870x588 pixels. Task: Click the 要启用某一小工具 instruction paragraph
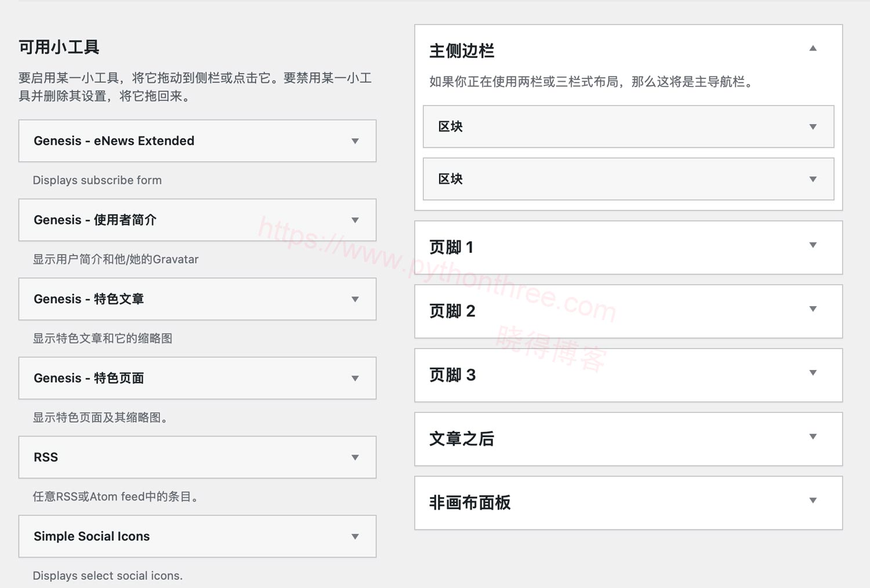tap(195, 87)
